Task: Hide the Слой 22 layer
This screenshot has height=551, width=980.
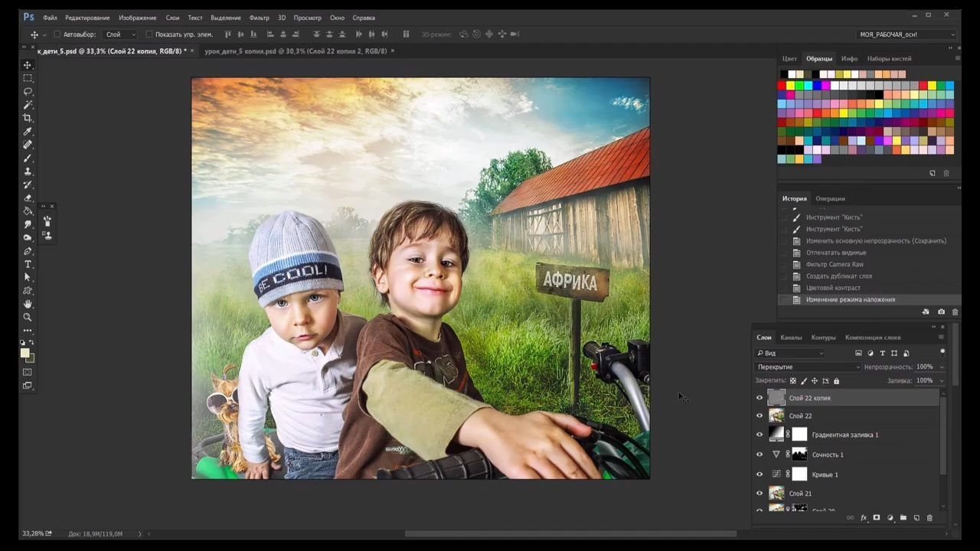Action: pyautogui.click(x=759, y=416)
